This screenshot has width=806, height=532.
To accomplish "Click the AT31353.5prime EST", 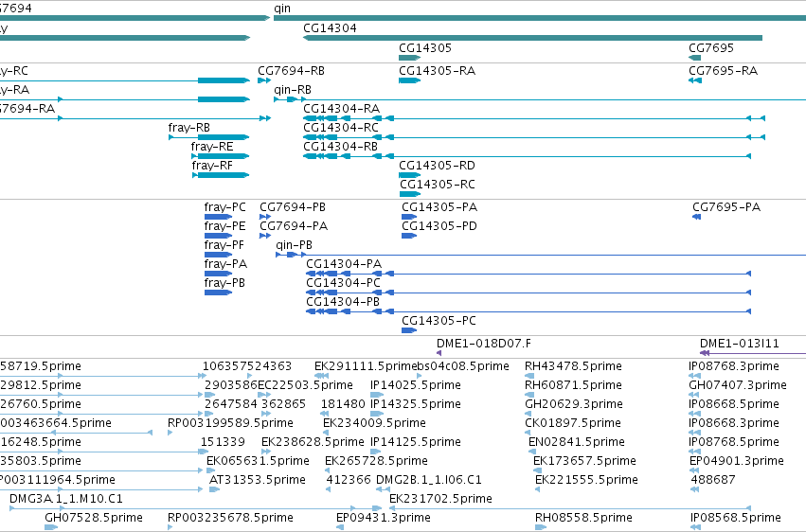I will 214,489.
